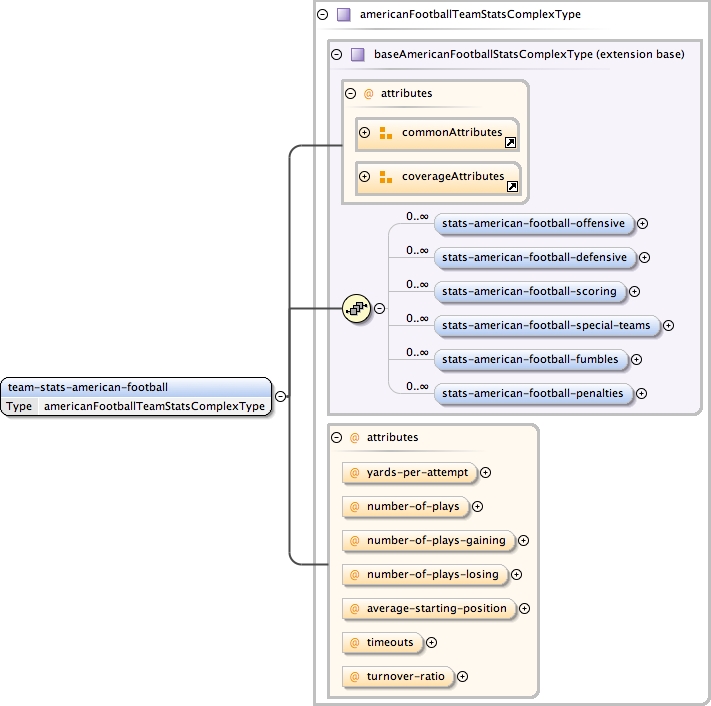
Task: Click the @ icon of yards-per-attempt
Action: pos(353,473)
